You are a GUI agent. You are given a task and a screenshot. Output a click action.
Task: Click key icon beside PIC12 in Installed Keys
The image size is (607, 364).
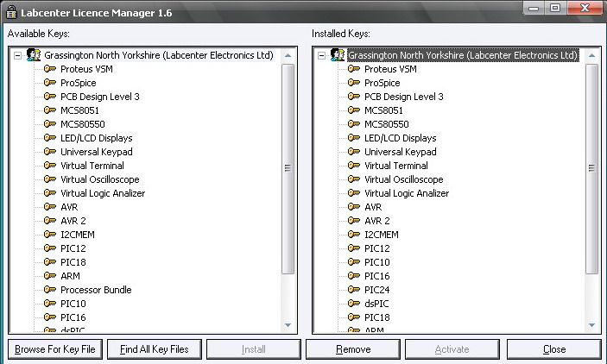click(354, 248)
